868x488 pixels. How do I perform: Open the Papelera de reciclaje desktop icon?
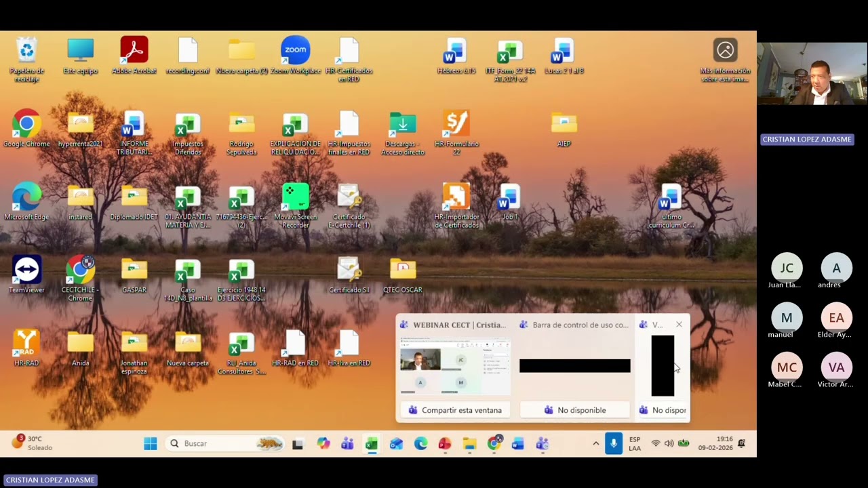[x=26, y=60]
